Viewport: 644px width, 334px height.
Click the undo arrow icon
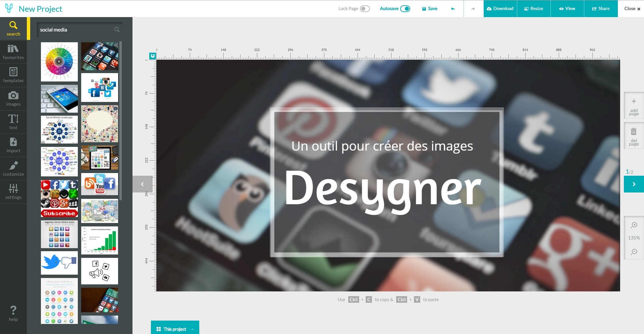(453, 9)
